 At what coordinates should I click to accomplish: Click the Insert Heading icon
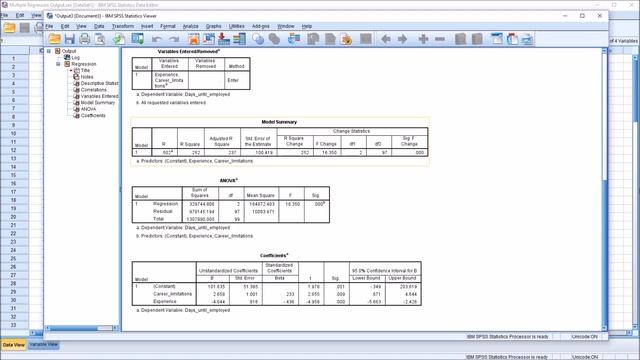[496, 39]
